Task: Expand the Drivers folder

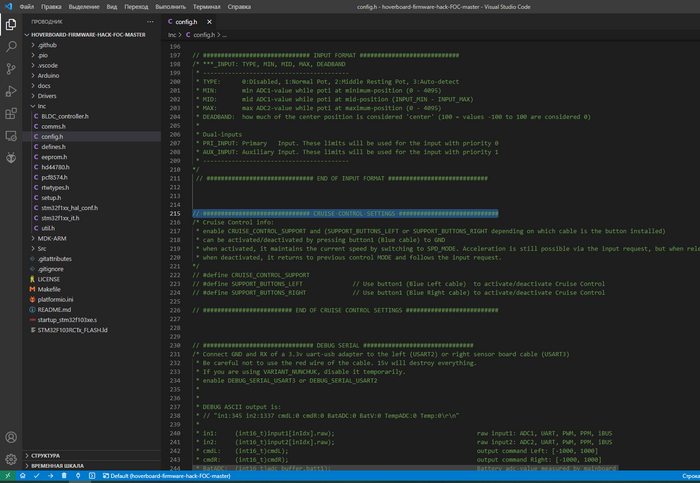Action: click(x=48, y=96)
